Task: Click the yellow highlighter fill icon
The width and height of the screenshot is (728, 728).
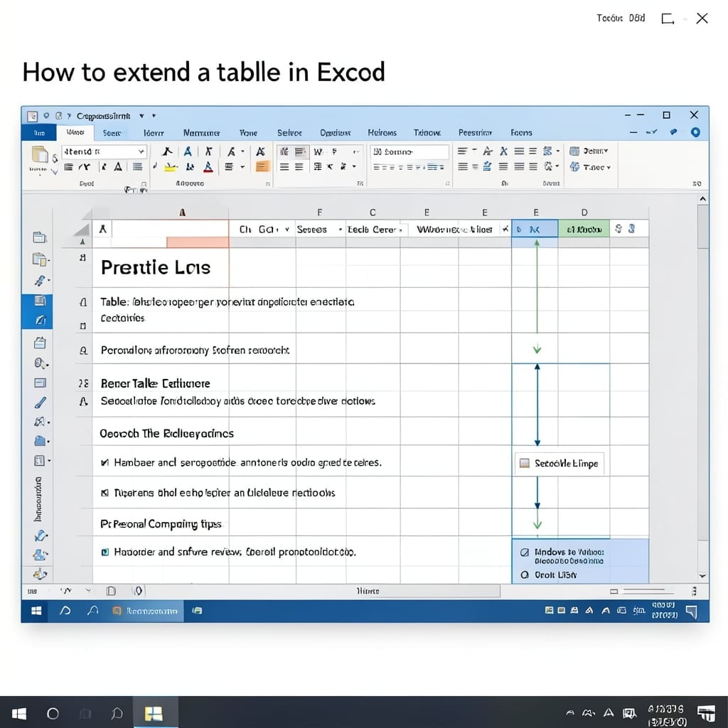Action: pyautogui.click(x=171, y=166)
